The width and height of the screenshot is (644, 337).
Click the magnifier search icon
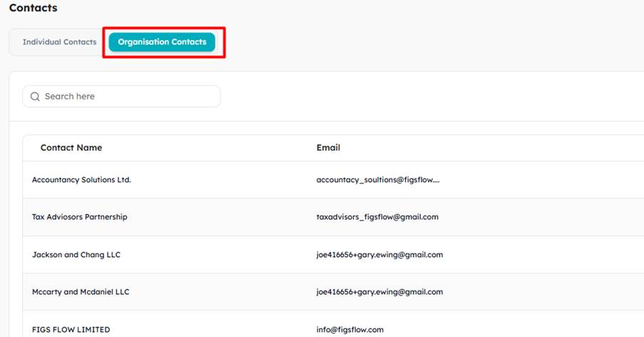[x=36, y=96]
